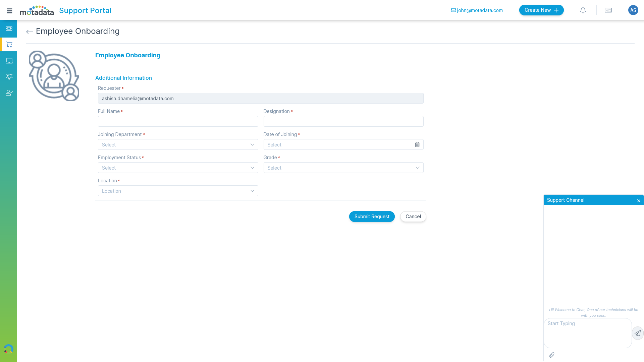644x362 pixels.
Task: Open keyboard shortcuts icon in header
Action: pos(608,10)
